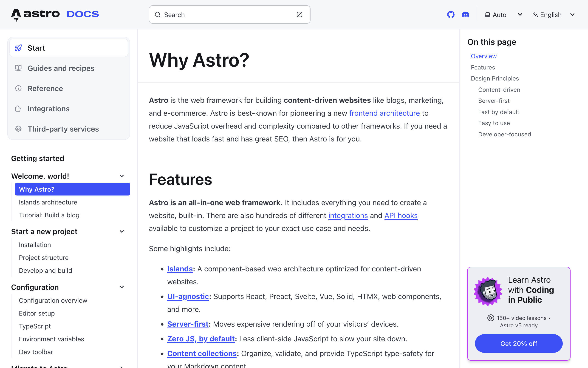Click the Learn Astro promo heading
588x368 pixels.
(x=531, y=290)
